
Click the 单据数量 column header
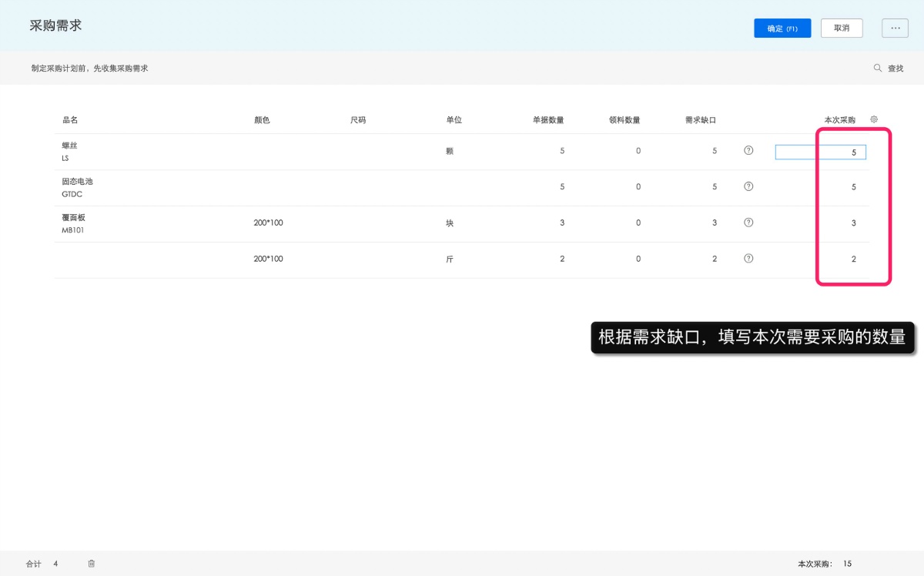(548, 120)
